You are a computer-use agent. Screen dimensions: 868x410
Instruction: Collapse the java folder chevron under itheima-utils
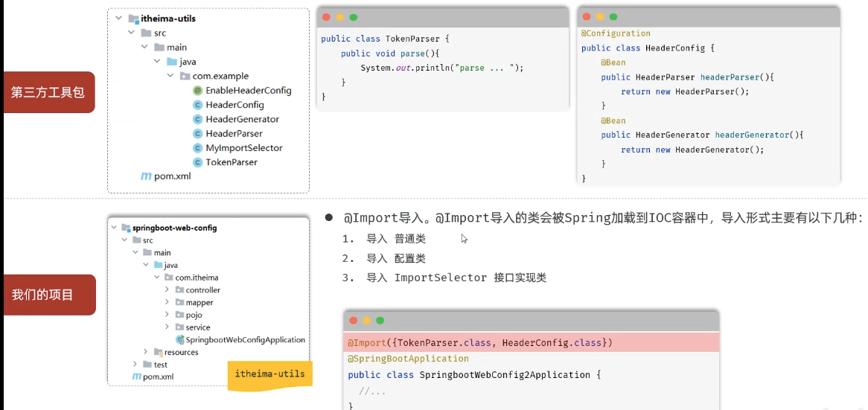pos(157,62)
